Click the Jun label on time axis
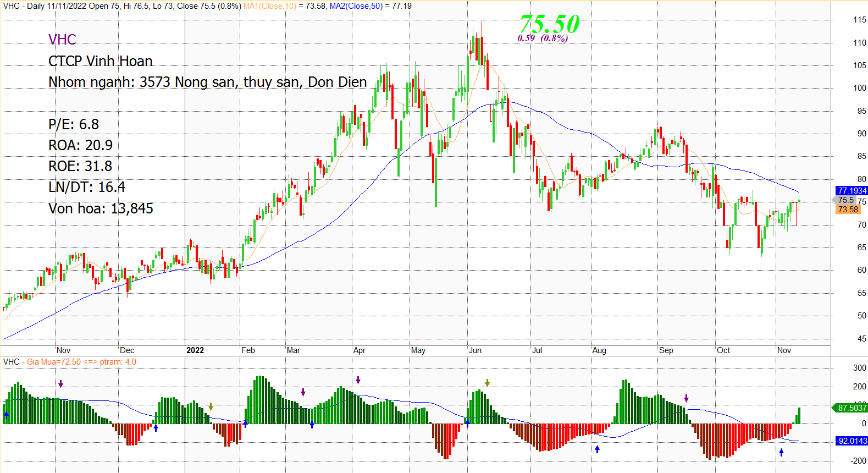868x473 pixels. click(475, 350)
